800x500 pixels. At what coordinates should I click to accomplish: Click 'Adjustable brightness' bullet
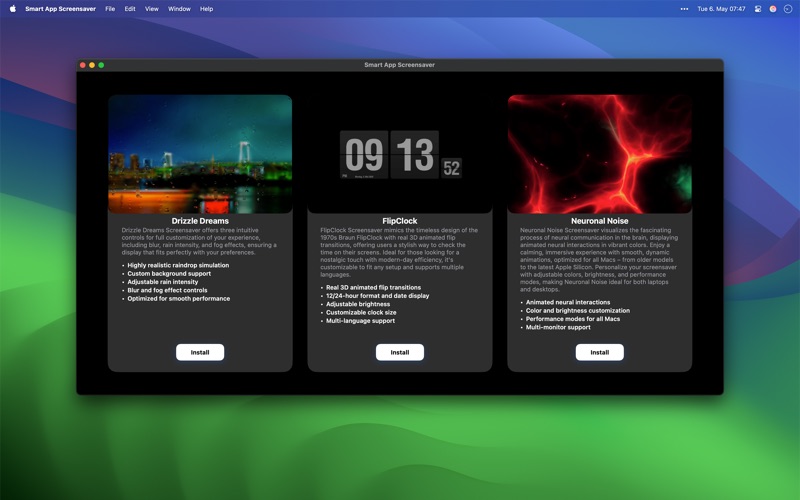(x=358, y=304)
